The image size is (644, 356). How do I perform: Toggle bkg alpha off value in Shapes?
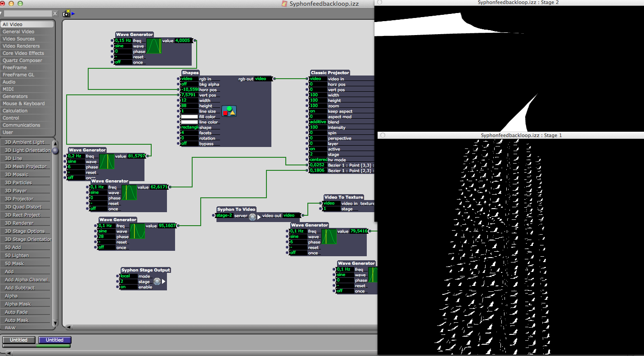tap(189, 84)
